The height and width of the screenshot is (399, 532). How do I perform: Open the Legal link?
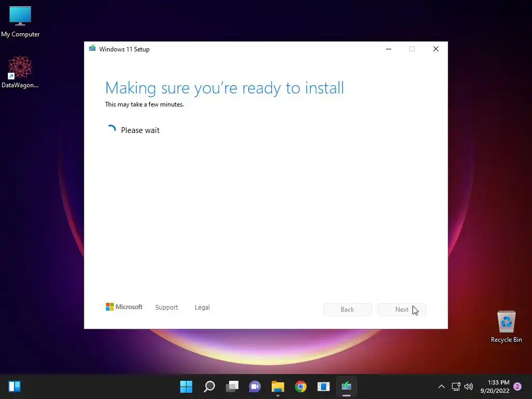(x=202, y=308)
